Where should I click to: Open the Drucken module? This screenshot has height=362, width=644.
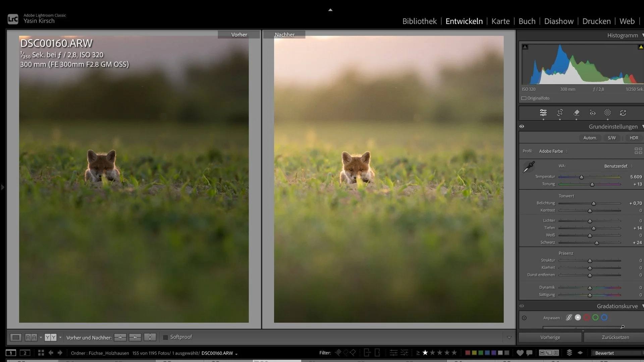coord(596,21)
